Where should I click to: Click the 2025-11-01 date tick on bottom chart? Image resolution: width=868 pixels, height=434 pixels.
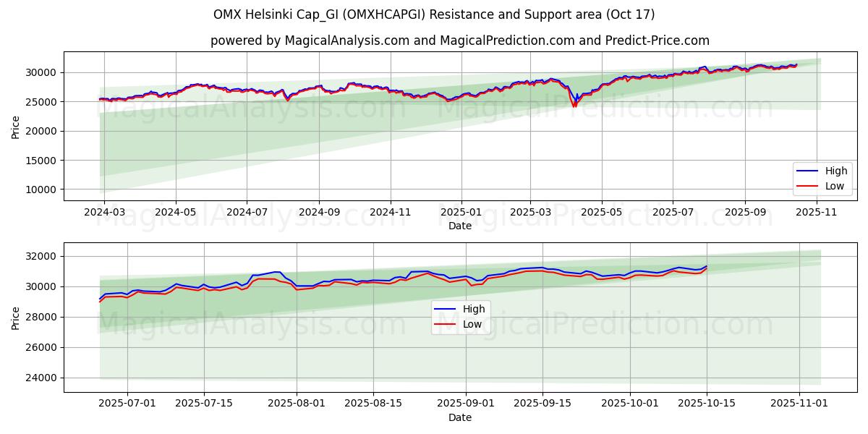coord(799,404)
